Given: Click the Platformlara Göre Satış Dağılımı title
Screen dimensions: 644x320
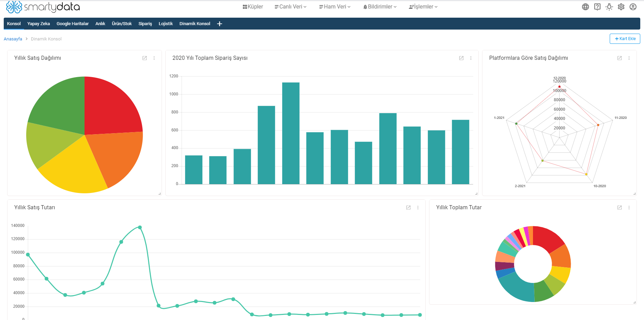Looking at the screenshot, I should click(528, 58).
